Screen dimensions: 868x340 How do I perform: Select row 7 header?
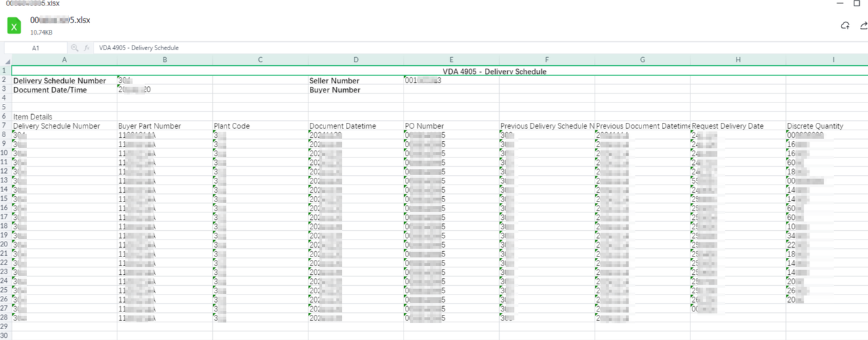5,126
